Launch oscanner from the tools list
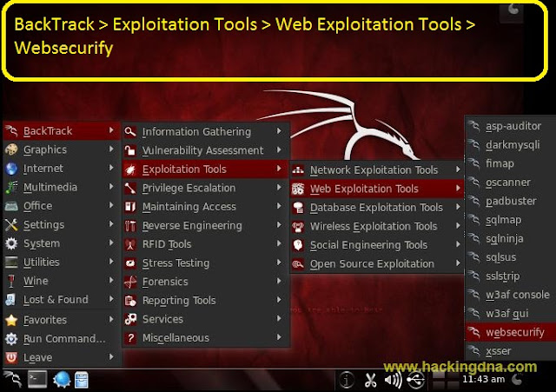The width and height of the screenshot is (556, 392). tap(511, 183)
